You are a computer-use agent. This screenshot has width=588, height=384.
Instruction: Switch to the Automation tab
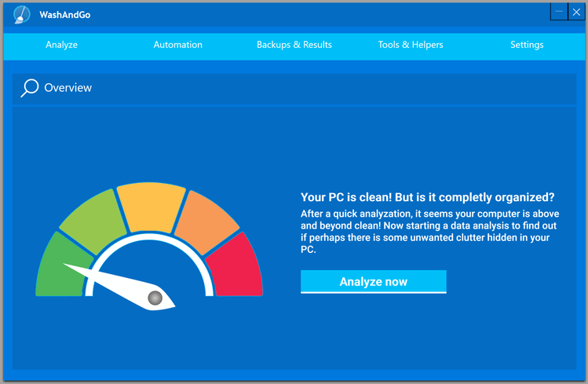177,45
